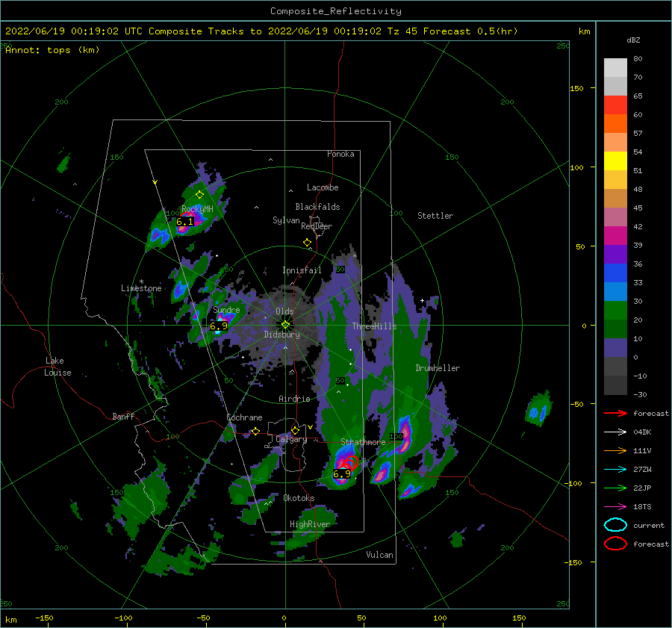This screenshot has height=628, width=672.
Task: Click the Drumheller town label
Action: tap(438, 368)
